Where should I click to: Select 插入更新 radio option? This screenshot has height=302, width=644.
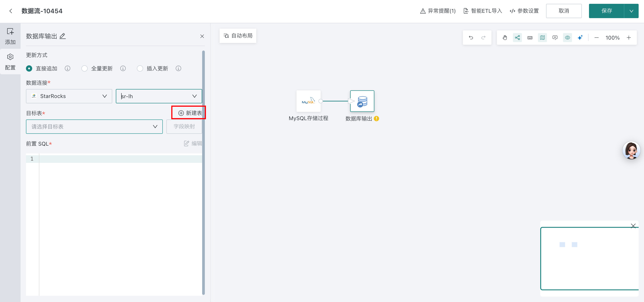(x=140, y=68)
